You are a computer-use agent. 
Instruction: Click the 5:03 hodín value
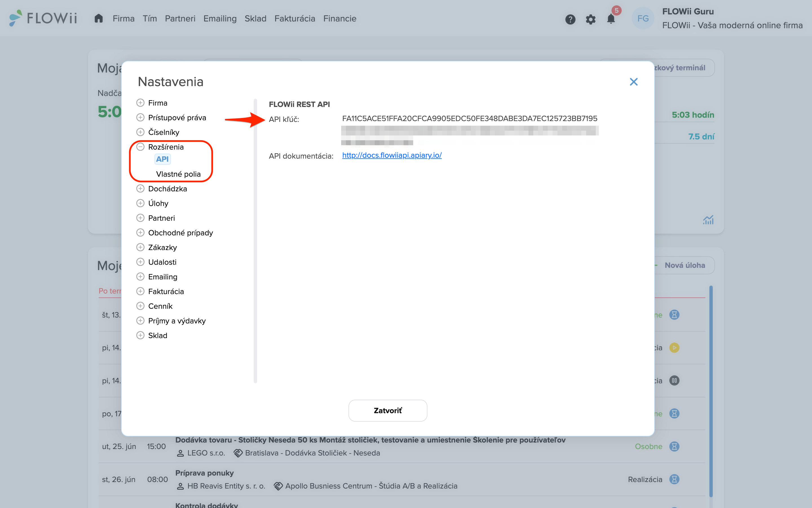click(693, 115)
